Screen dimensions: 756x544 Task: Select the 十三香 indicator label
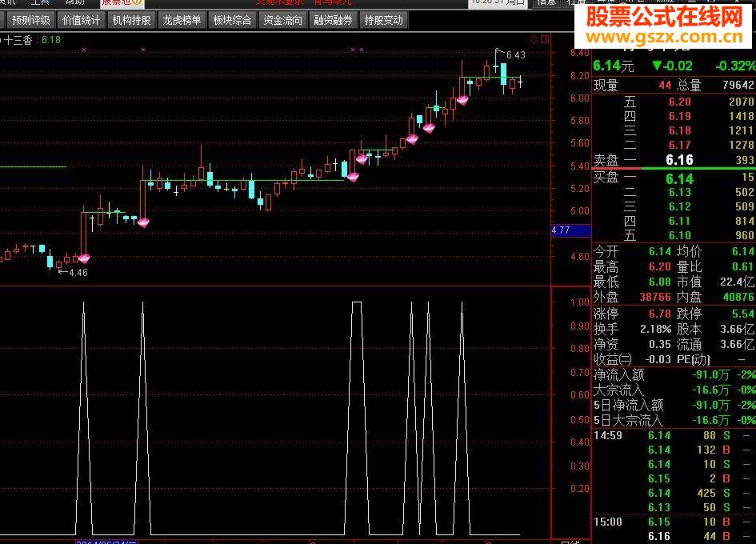(18, 40)
